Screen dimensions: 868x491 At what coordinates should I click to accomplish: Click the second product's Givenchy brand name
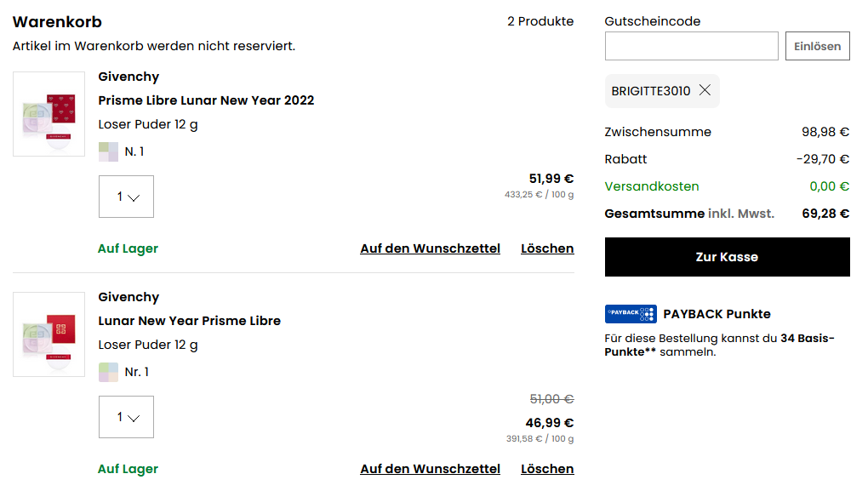pos(128,297)
